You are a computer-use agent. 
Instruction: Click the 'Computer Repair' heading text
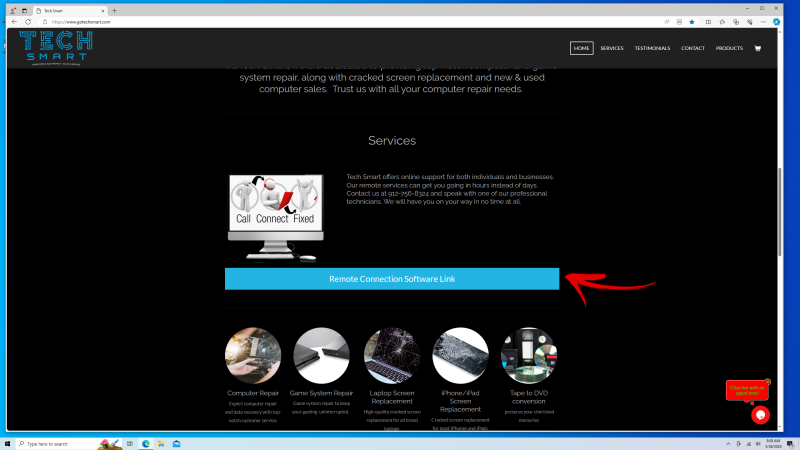coord(253,393)
